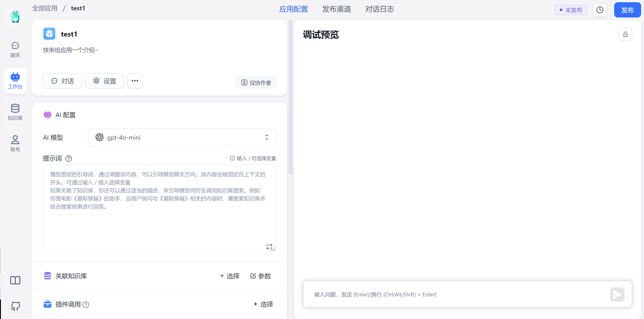644x319 pixels.
Task: Open the documentation book icon
Action: [x=15, y=280]
